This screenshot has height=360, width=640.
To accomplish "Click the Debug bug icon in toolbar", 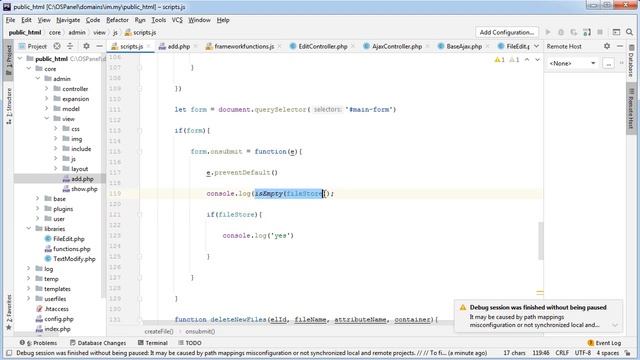I will click(561, 32).
